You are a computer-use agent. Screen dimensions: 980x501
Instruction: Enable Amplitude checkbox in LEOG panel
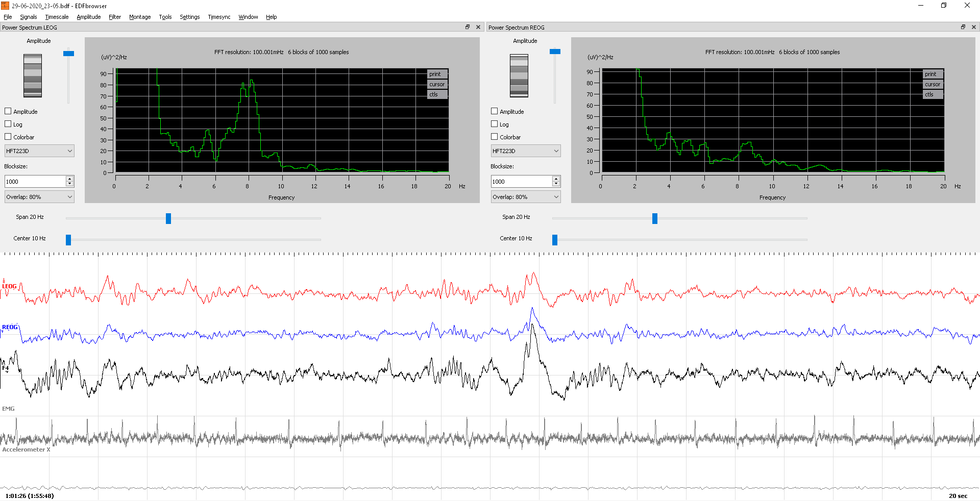click(x=8, y=111)
